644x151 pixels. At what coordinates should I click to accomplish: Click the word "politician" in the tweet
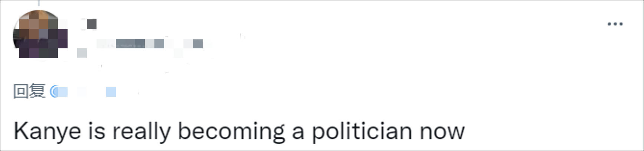(x=362, y=131)
